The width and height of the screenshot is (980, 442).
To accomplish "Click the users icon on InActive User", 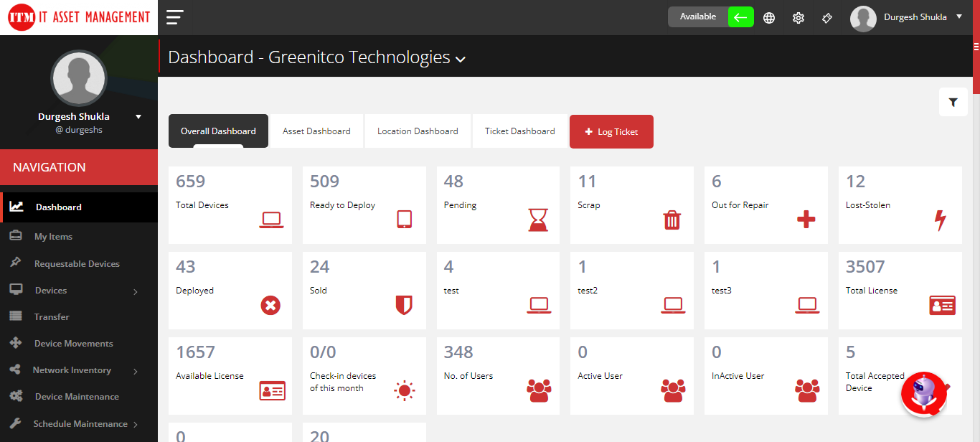I will pos(807,391).
